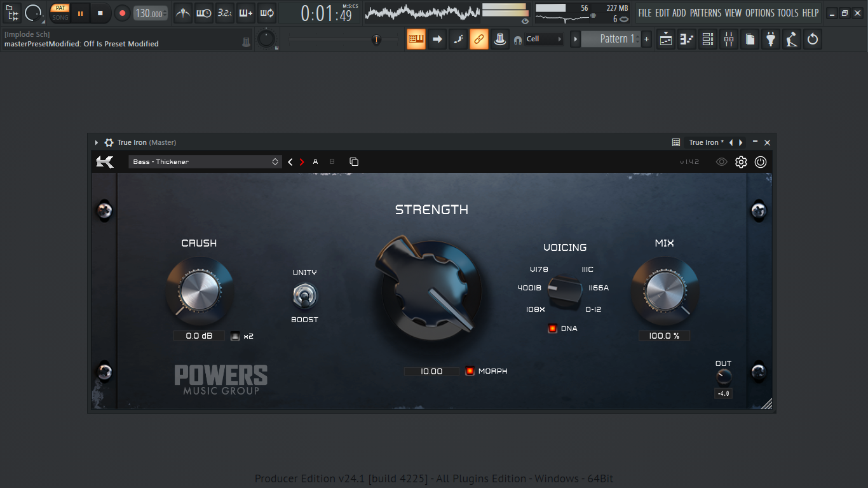Add a new pattern with the plus button
This screenshot has height=488, width=868.
(x=647, y=39)
